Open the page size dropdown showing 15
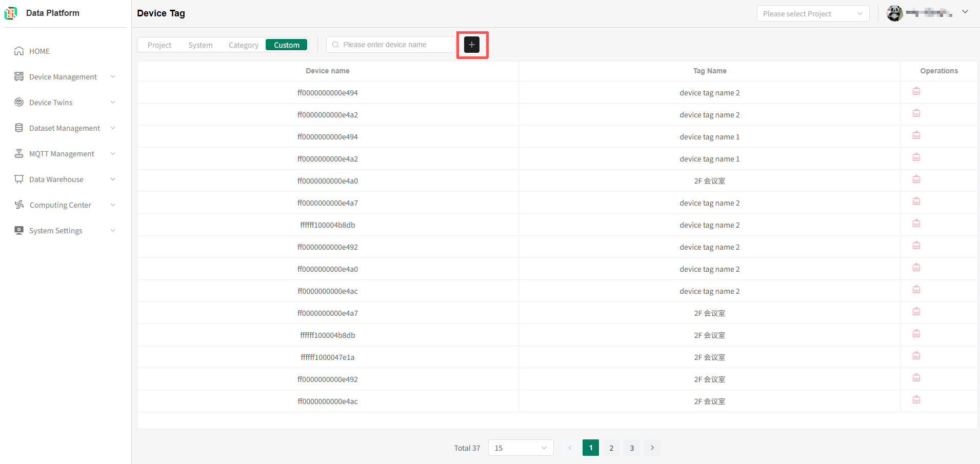 520,448
